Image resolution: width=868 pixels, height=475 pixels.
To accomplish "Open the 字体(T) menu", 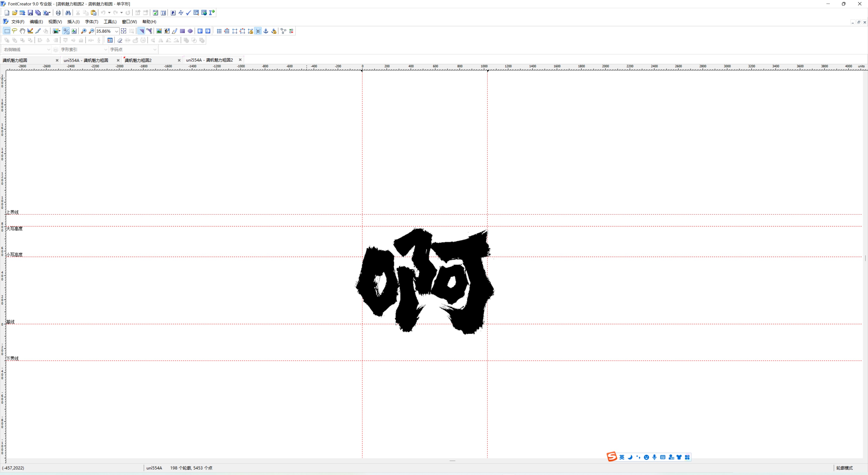I will click(91, 21).
